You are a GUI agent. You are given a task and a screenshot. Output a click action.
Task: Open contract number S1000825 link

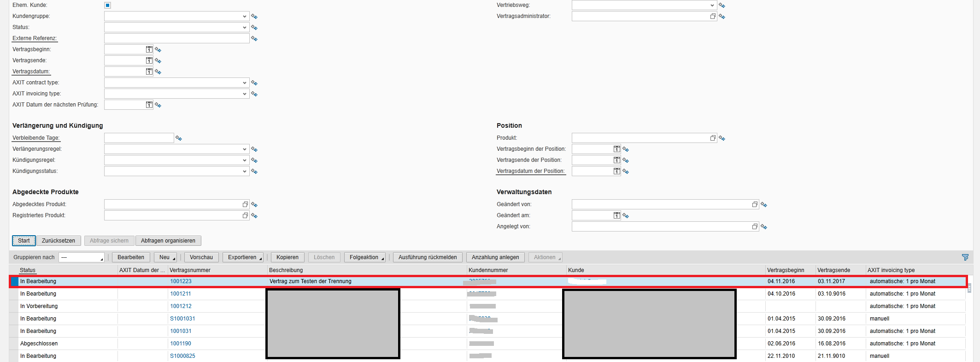click(x=182, y=356)
